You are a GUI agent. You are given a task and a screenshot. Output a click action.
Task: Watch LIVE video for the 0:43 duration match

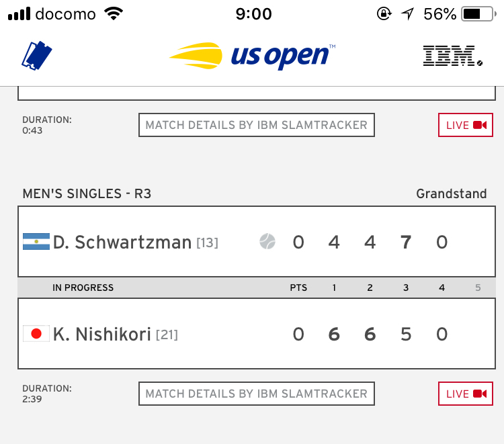466,125
